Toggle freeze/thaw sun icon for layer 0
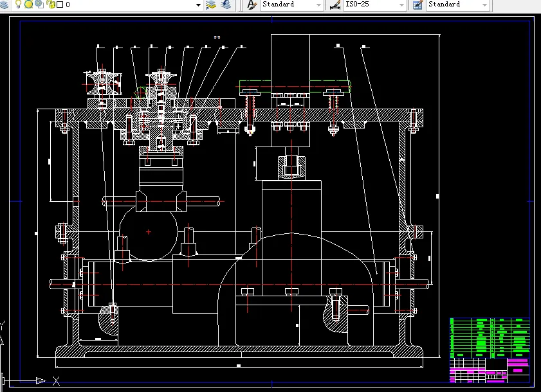Viewport: 541px width, 392px height. [28, 4]
